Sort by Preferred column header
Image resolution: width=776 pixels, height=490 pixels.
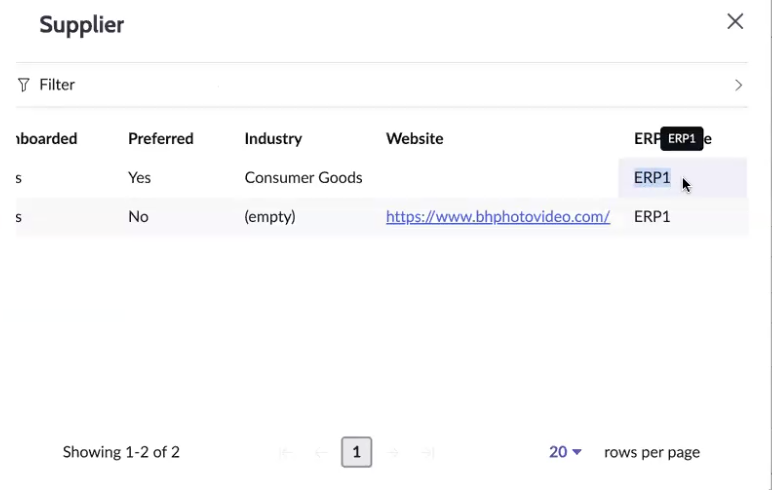pyautogui.click(x=161, y=139)
